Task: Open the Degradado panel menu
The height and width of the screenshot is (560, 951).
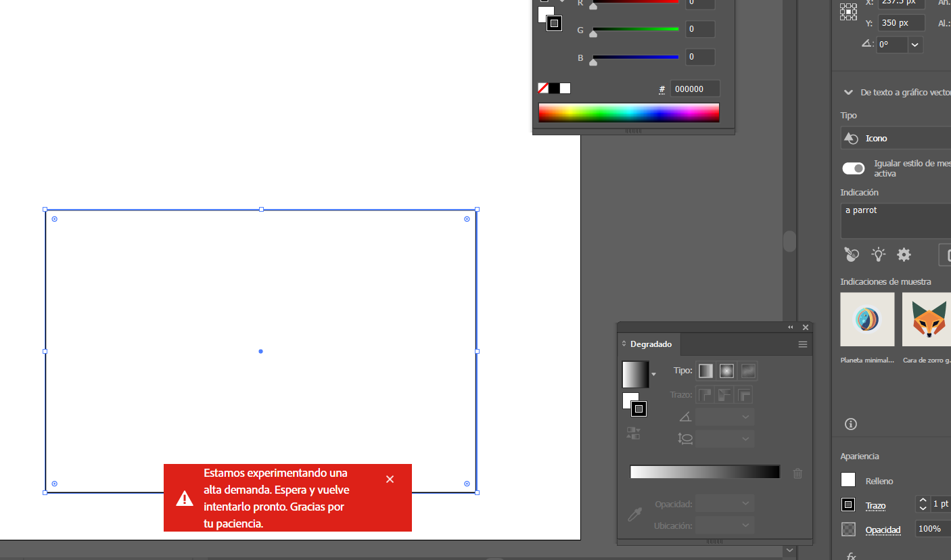Action: tap(802, 344)
